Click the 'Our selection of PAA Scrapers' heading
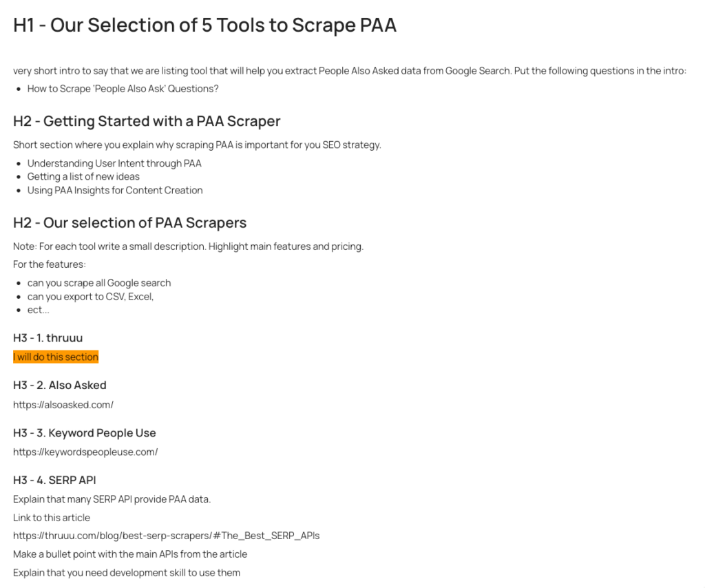Viewport: 705px width, 588px height. click(x=130, y=223)
